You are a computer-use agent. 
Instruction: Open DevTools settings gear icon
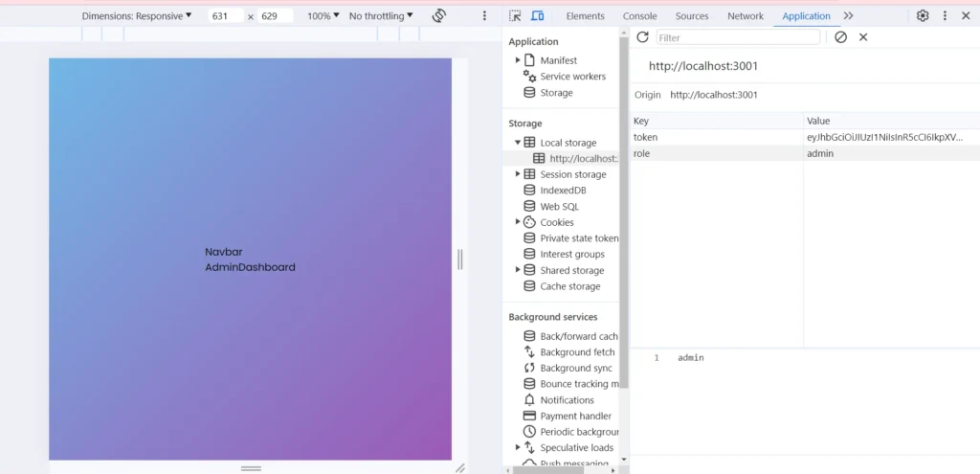click(x=923, y=16)
